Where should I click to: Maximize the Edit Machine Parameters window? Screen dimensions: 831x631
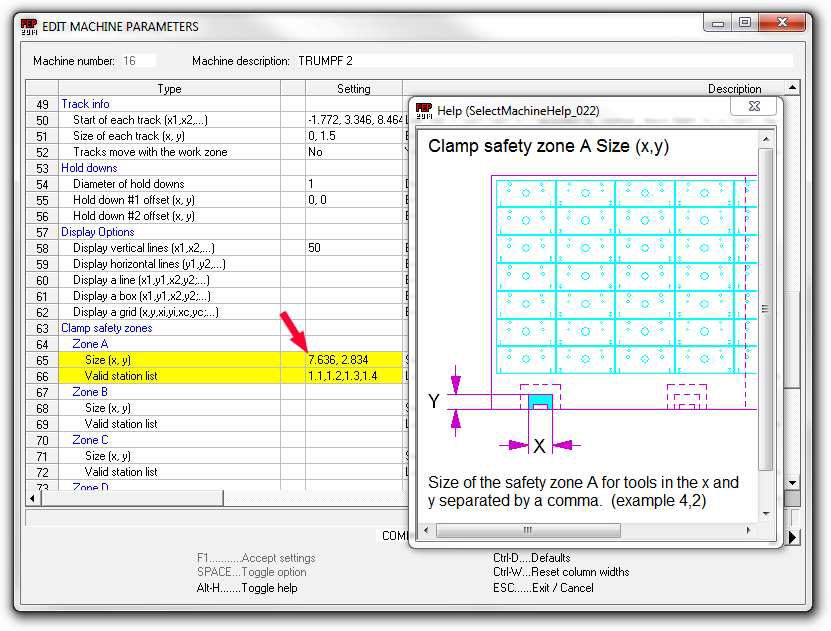[745, 22]
